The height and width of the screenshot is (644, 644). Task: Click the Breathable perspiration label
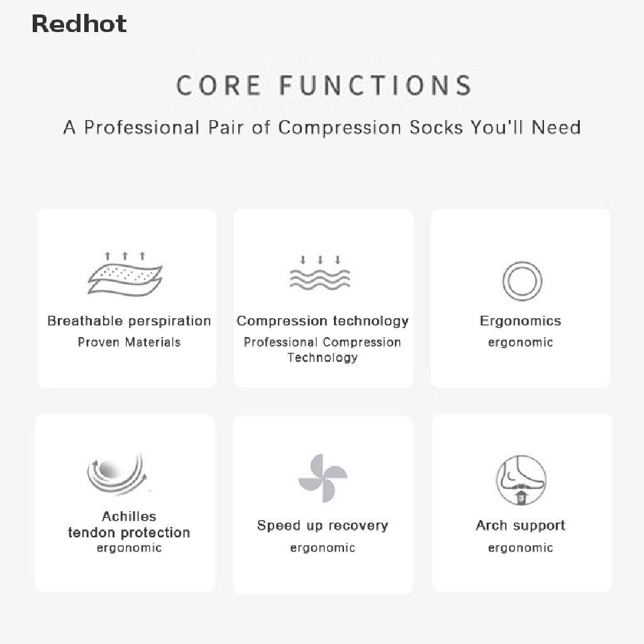pos(129,321)
